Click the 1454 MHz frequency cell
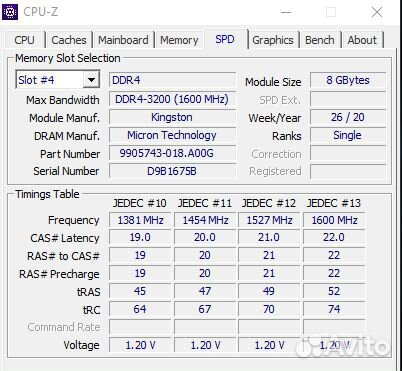 tap(205, 220)
